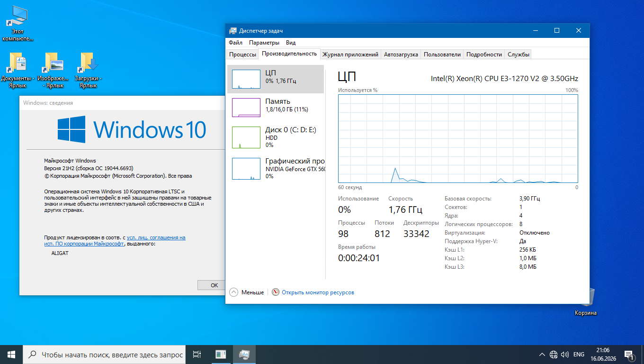Open the Параметры menu

tap(264, 43)
